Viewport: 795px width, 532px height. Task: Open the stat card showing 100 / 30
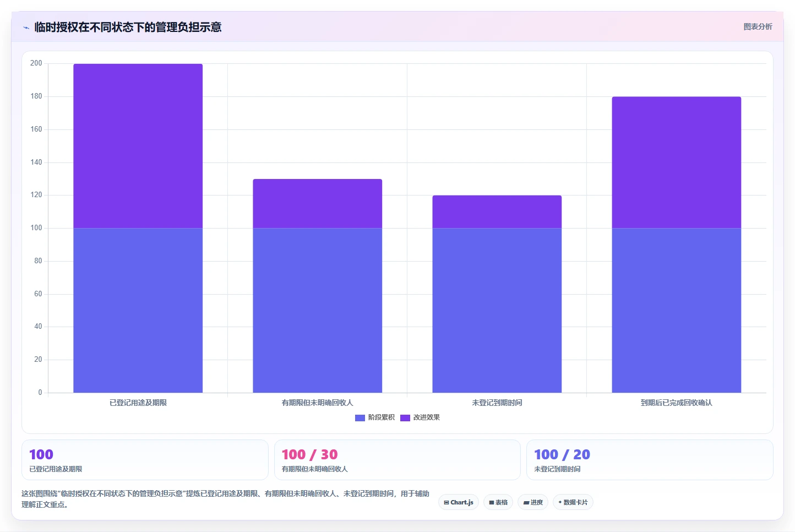point(397,460)
